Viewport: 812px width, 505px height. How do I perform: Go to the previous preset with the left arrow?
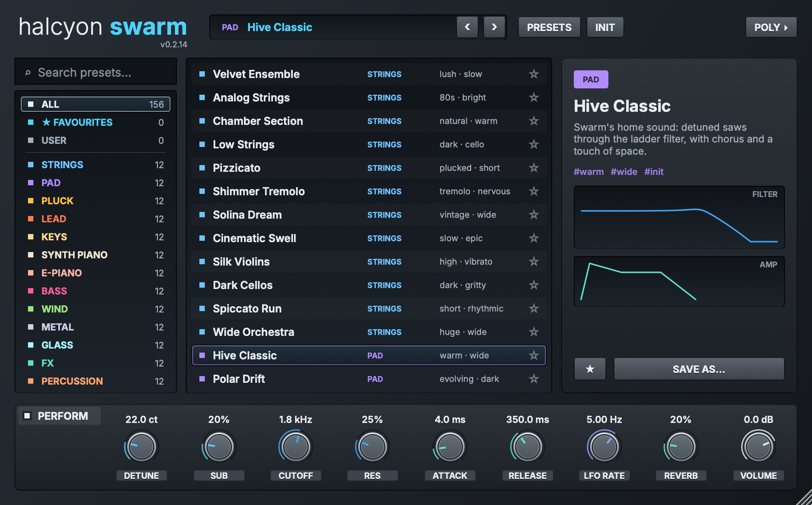point(467,27)
